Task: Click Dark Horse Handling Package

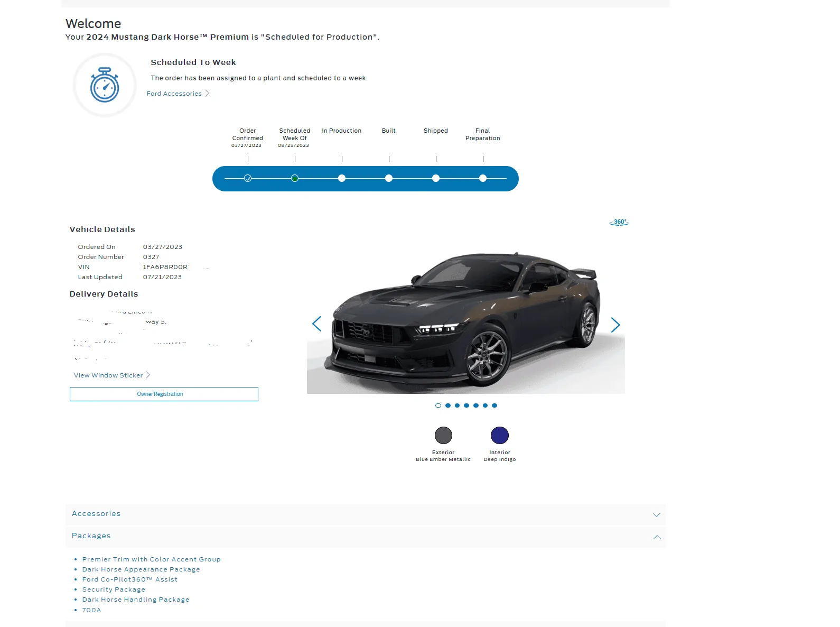Action: point(136,600)
